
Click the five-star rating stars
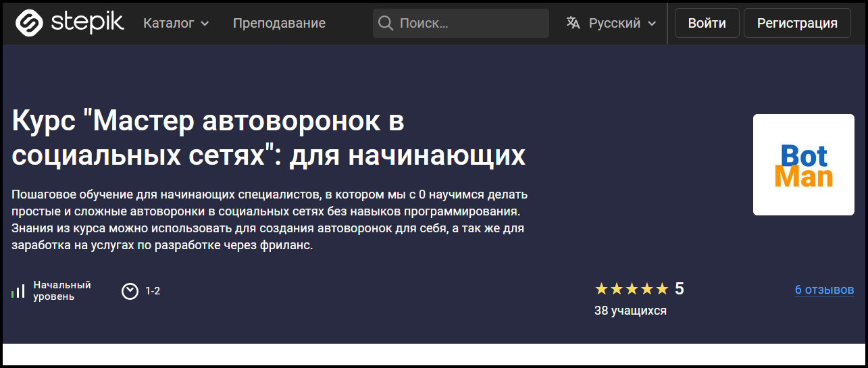[632, 289]
